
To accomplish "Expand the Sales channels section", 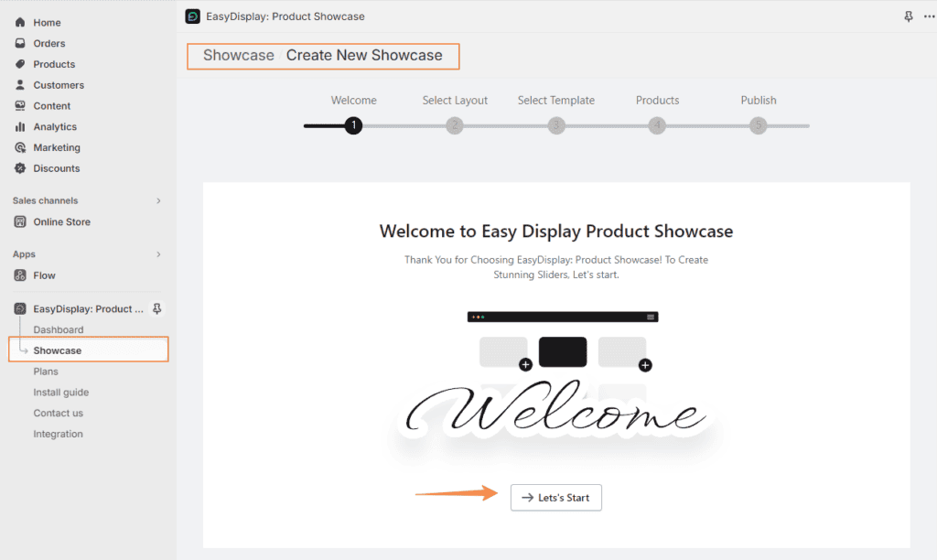I will [158, 200].
